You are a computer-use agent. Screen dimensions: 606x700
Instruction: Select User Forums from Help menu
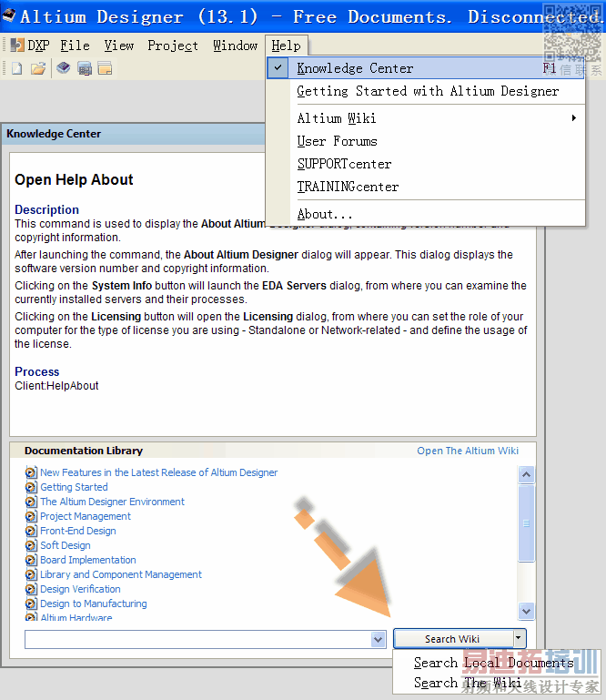(x=337, y=141)
